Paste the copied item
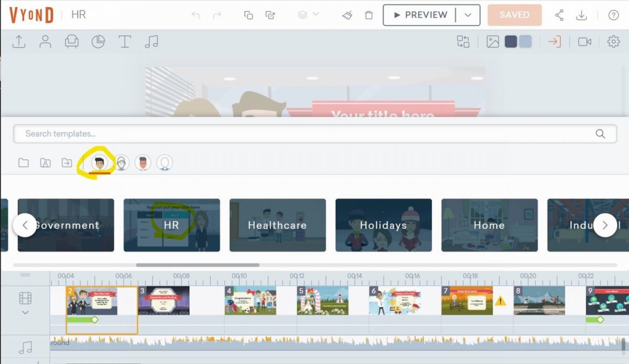The image size is (629, 364). tap(270, 15)
